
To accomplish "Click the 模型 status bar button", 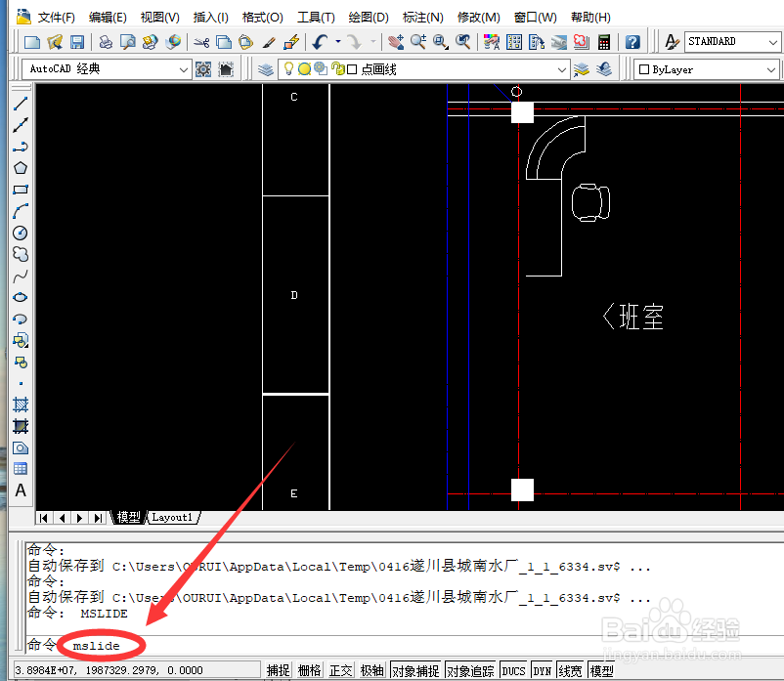I will [601, 670].
